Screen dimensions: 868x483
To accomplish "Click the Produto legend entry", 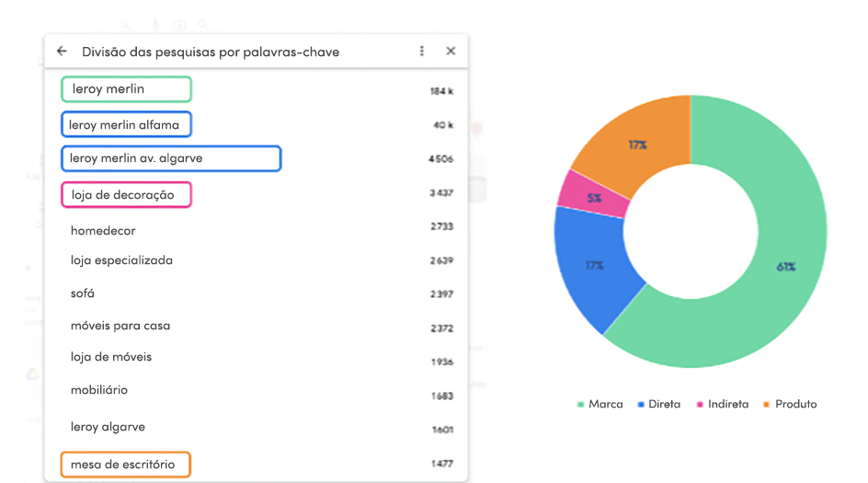I will coord(790,405).
